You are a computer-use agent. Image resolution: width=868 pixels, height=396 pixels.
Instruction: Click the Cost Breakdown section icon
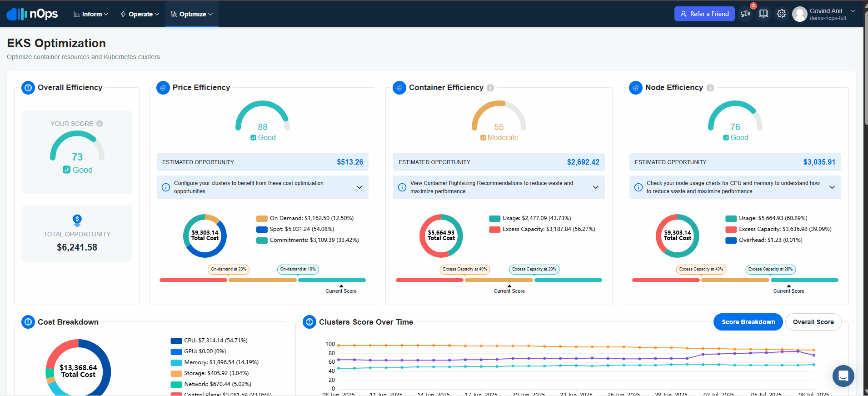tap(28, 322)
